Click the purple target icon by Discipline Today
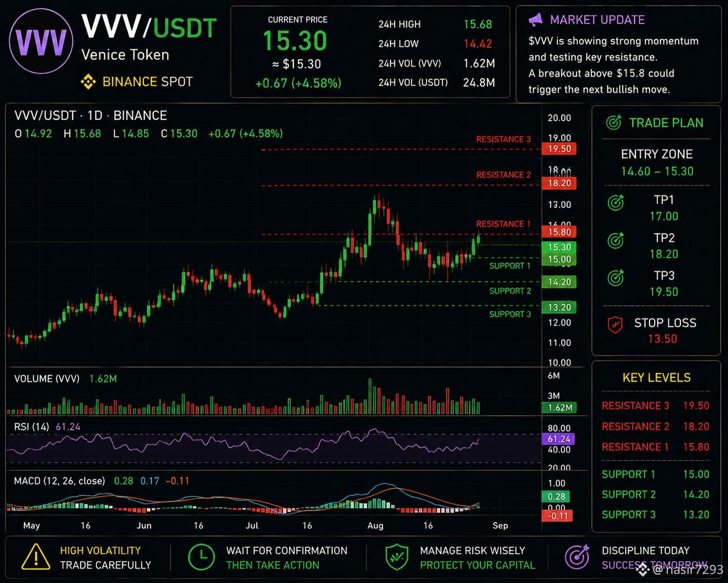The height and width of the screenshot is (583, 728). (577, 557)
